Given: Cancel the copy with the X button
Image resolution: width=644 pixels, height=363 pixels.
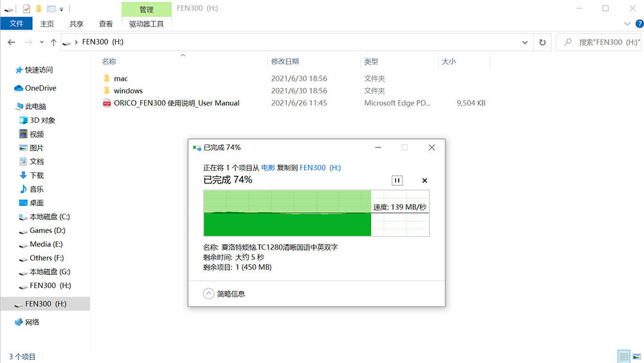Looking at the screenshot, I should tap(424, 180).
